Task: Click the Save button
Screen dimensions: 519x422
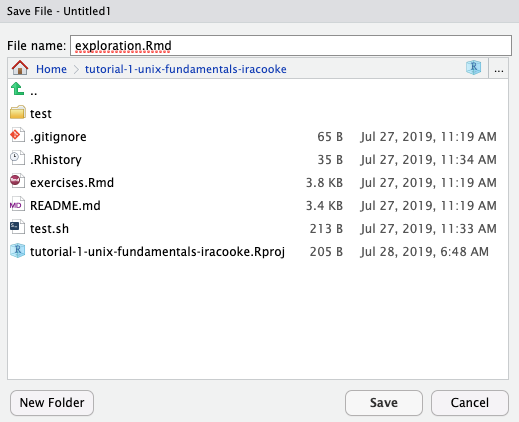Action: [x=384, y=403]
